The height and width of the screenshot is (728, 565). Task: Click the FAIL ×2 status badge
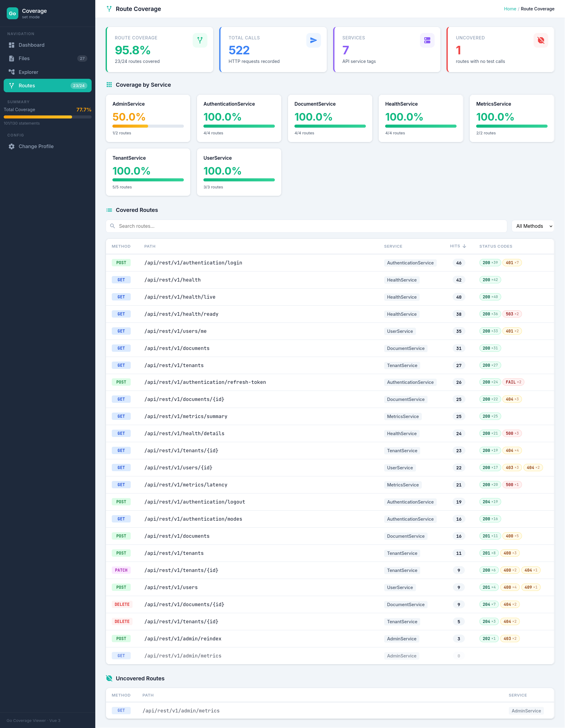(x=513, y=382)
